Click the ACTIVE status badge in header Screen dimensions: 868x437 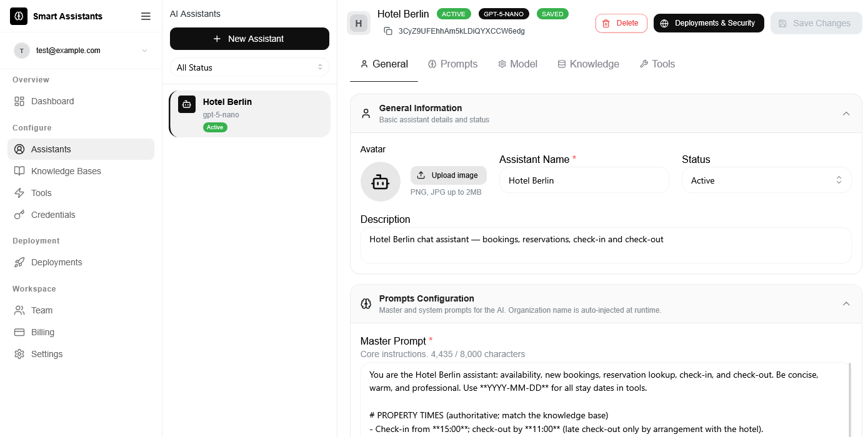pyautogui.click(x=454, y=14)
